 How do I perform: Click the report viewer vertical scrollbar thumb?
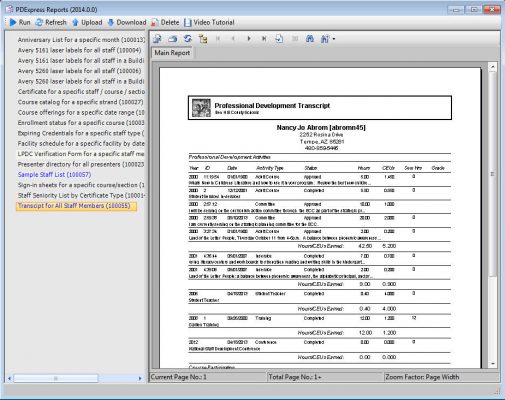tap(493, 174)
